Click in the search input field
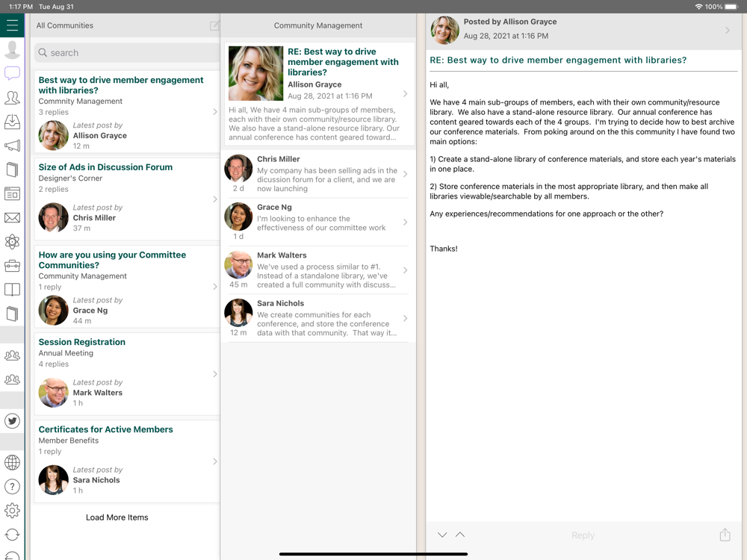 [127, 52]
